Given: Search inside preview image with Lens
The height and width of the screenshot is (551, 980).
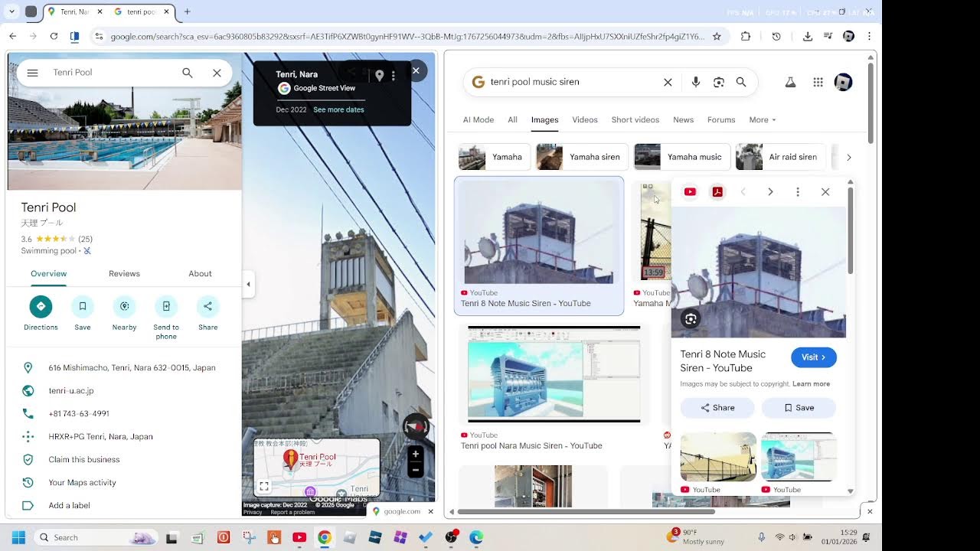Looking at the screenshot, I should [x=691, y=319].
